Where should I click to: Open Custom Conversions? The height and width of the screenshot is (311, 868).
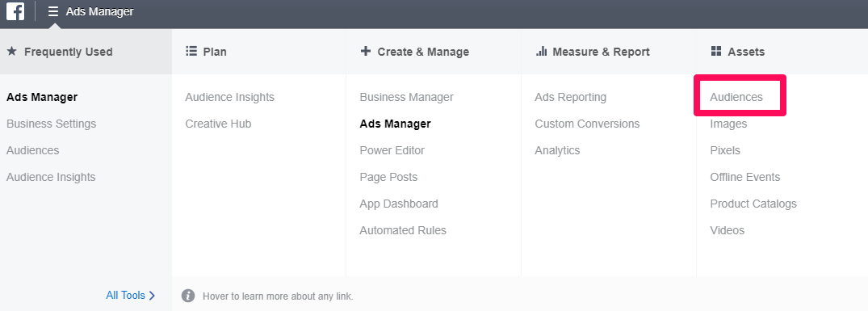(x=587, y=124)
